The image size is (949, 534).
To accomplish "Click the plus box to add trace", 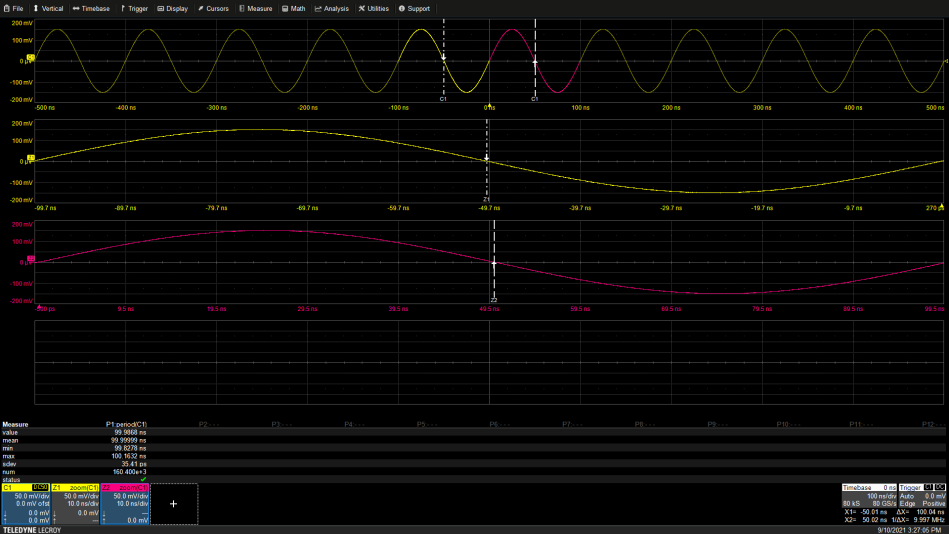I will click(x=174, y=504).
